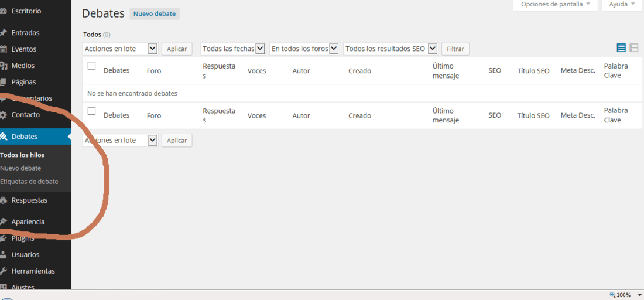The image size is (644, 300).
Task: Select Todos los hilos submenu item
Action: point(22,155)
